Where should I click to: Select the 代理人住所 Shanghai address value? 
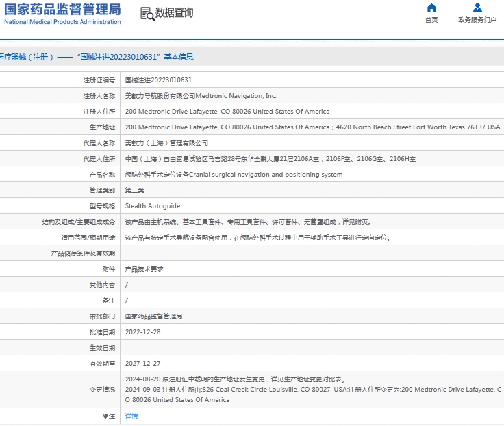pos(270,158)
